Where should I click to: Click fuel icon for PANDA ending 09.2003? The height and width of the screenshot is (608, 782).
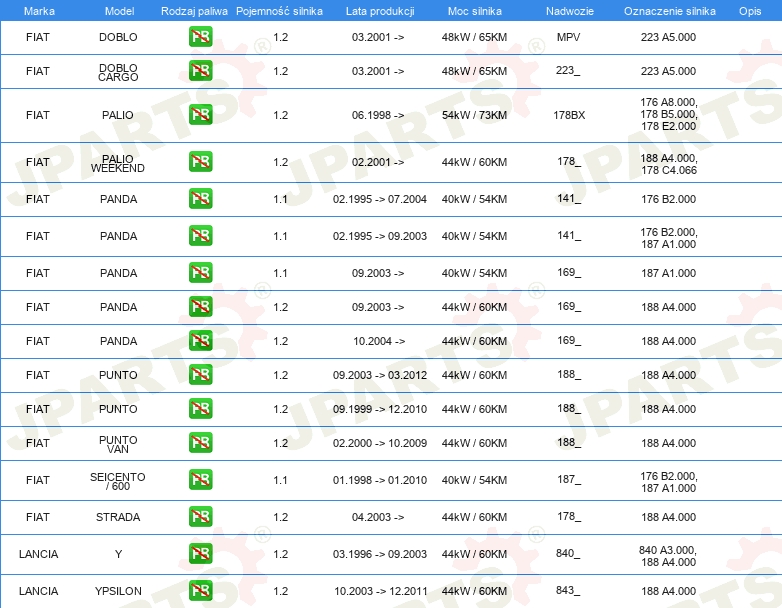(x=200, y=235)
